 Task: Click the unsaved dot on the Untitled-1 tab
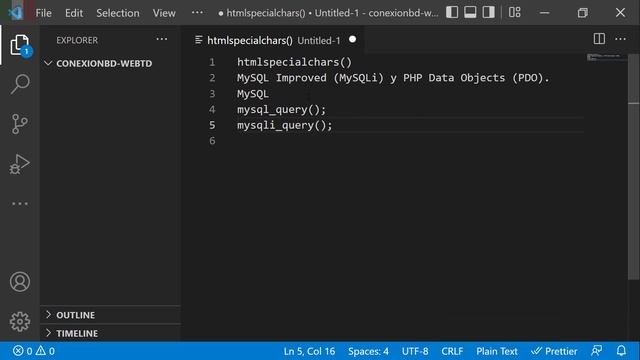(x=353, y=39)
